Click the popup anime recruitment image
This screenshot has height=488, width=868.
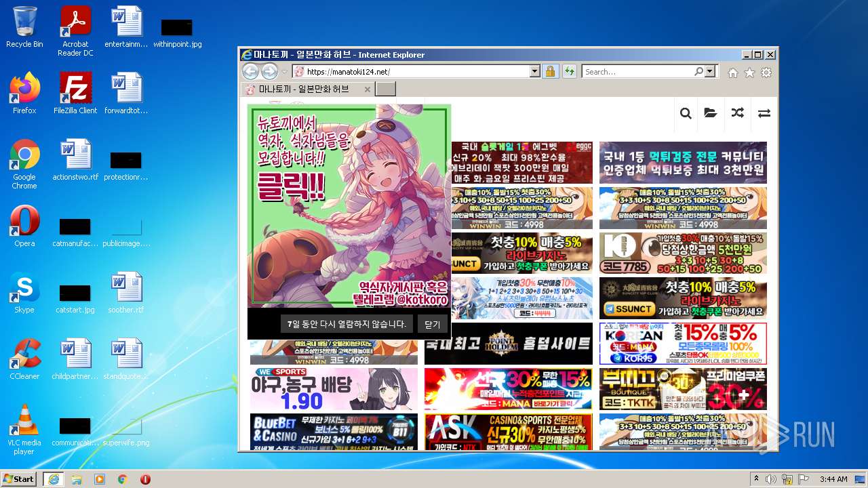pyautogui.click(x=349, y=206)
